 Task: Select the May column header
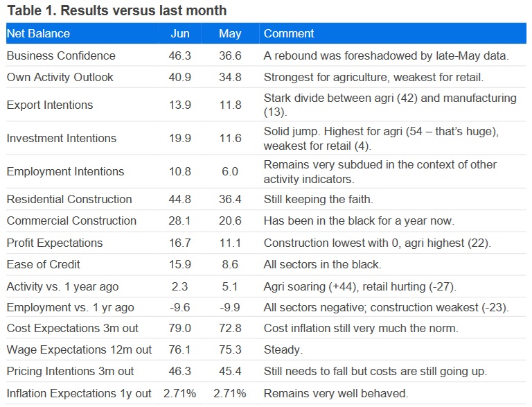click(x=229, y=33)
